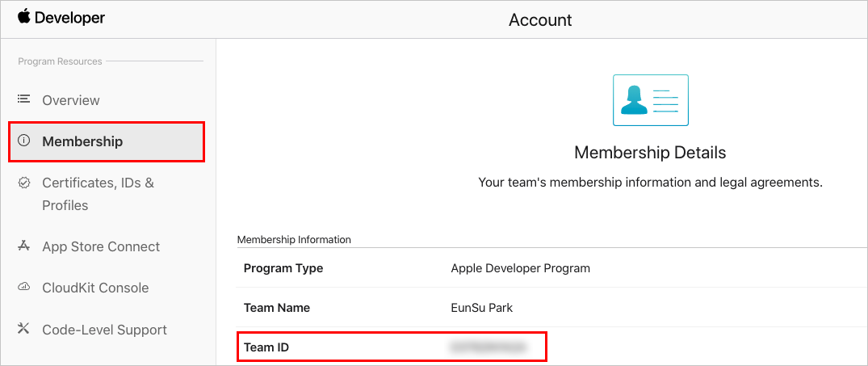Click the Membership info icon
The width and height of the screenshot is (868, 366).
(x=23, y=141)
